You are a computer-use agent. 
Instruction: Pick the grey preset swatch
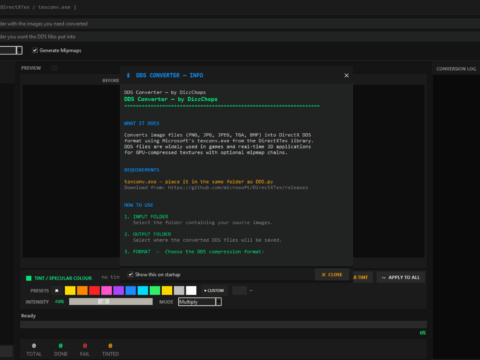(179, 291)
